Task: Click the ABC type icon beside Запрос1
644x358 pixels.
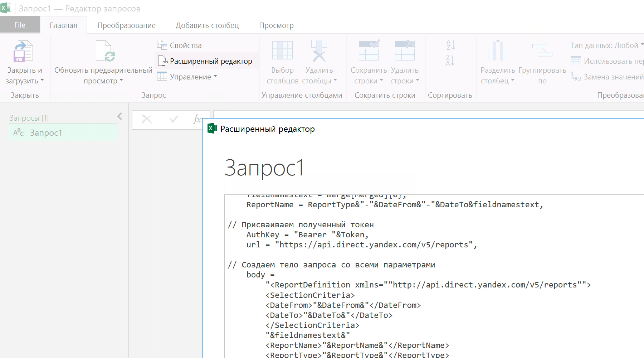Action: 19,132
